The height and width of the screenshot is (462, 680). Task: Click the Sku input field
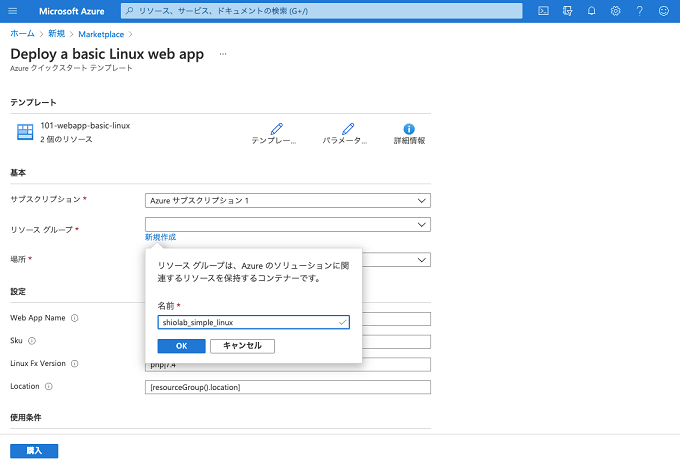[396, 342]
